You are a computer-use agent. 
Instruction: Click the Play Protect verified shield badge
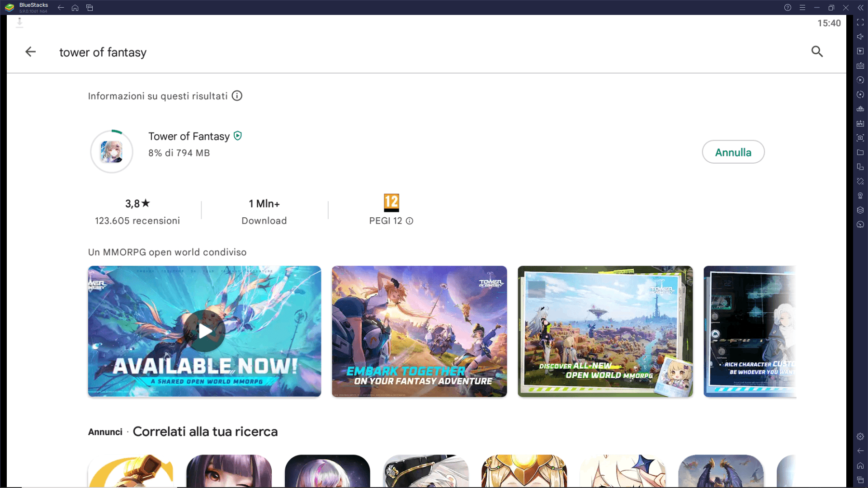coord(238,136)
